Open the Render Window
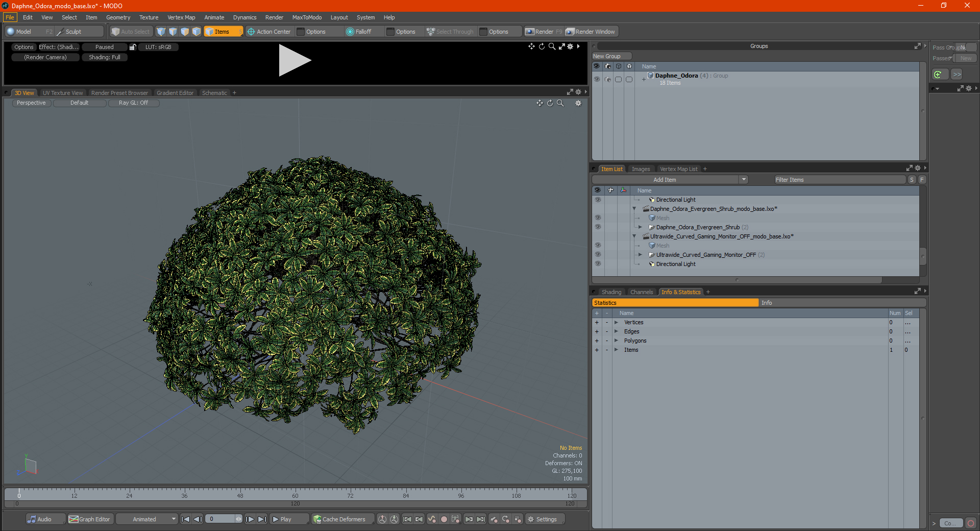The width and height of the screenshot is (980, 531). [x=591, y=32]
